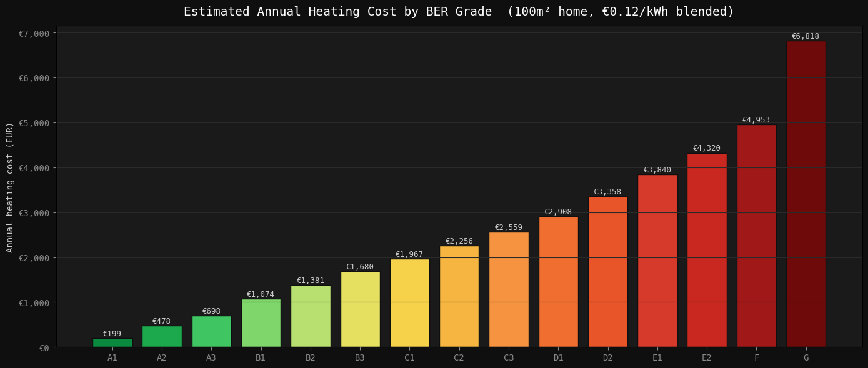868x368 pixels.
Task: Select the dark red F bar
Action: pyautogui.click(x=756, y=236)
